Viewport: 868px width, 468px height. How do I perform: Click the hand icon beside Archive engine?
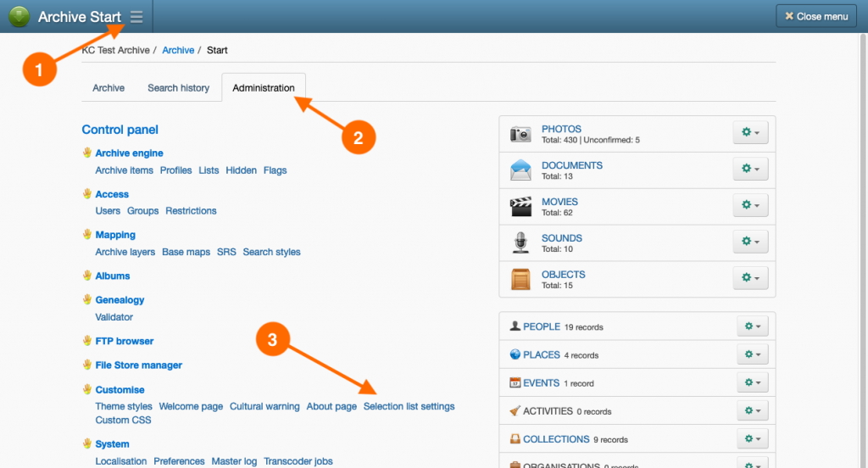[87, 153]
